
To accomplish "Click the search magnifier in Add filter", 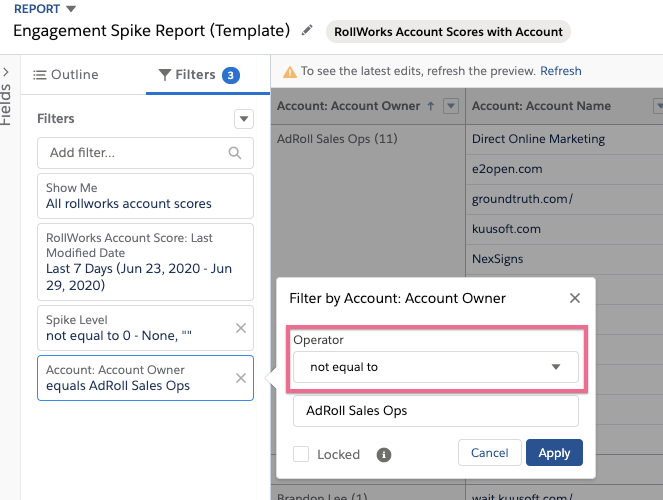I will click(235, 153).
